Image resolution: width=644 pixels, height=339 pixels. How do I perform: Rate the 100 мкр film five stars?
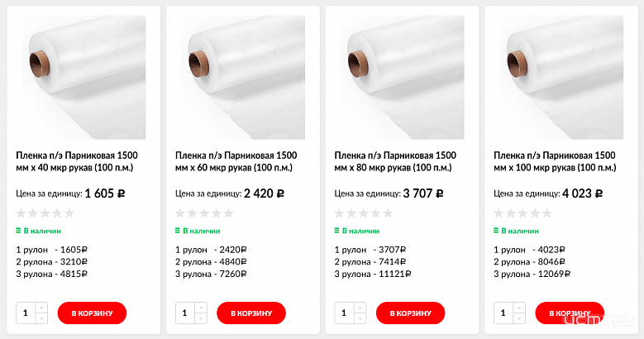click(x=547, y=213)
